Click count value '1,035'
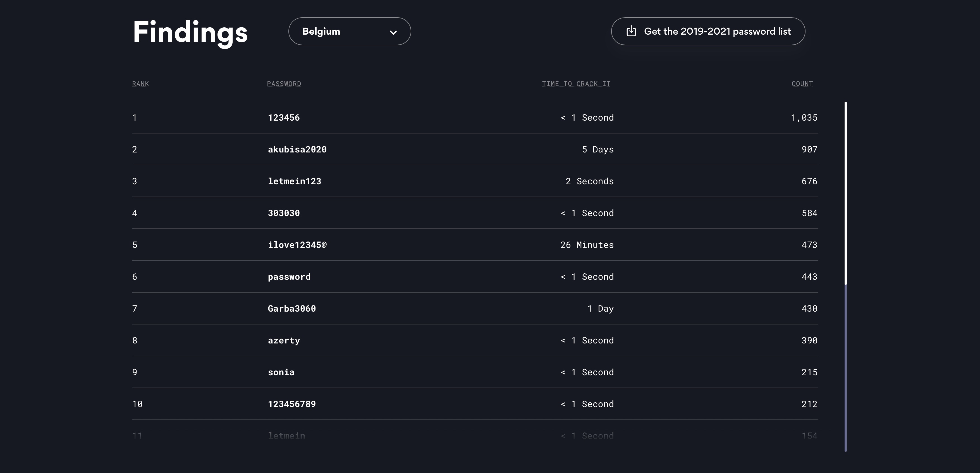This screenshot has width=980, height=473. [804, 118]
